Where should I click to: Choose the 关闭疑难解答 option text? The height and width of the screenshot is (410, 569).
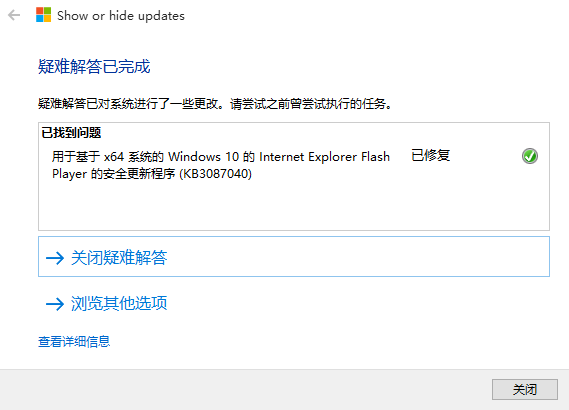click(x=119, y=258)
